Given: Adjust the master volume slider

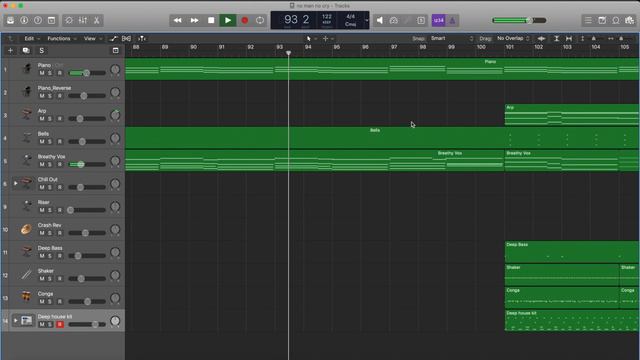Looking at the screenshot, I should coord(519,20).
